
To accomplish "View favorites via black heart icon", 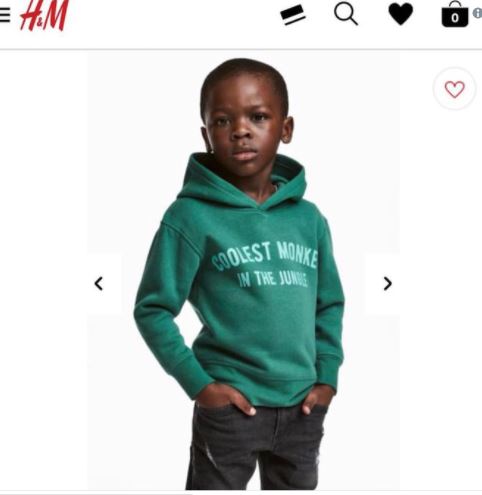I will tap(401, 15).
